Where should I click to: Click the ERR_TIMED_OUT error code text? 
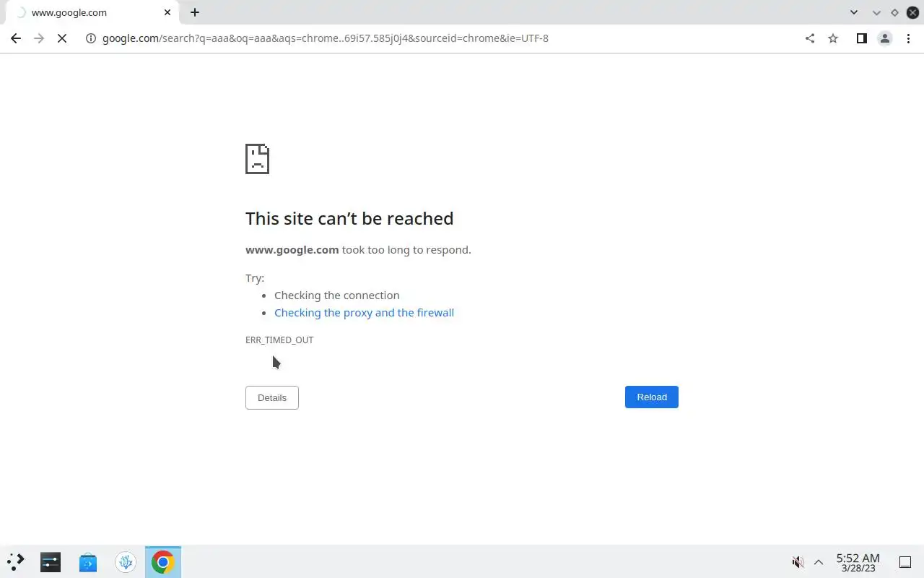coord(279,340)
